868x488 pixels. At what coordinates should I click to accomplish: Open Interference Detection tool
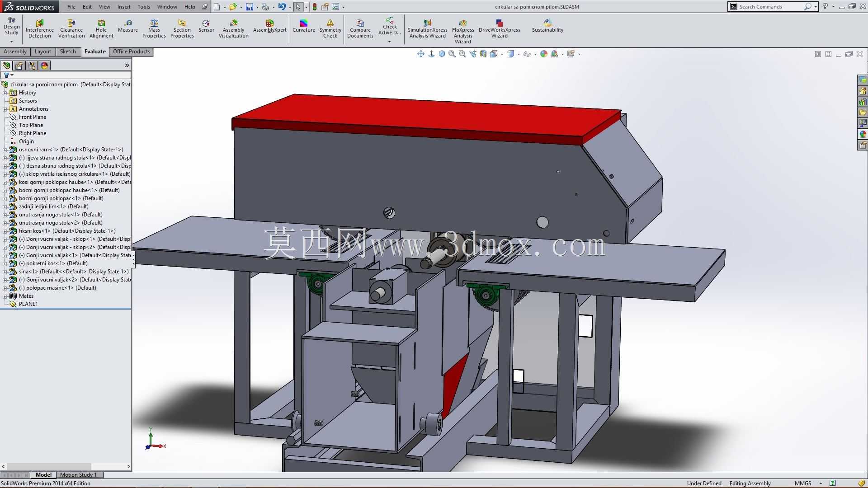(40, 29)
